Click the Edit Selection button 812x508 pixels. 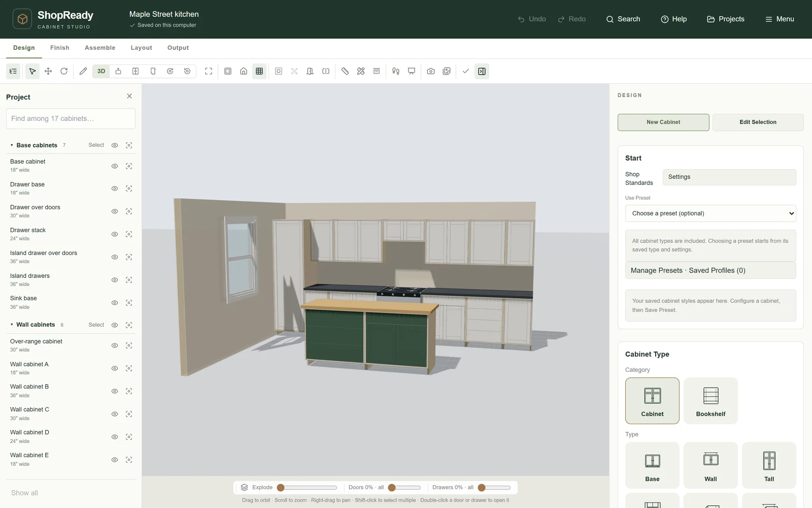pos(758,122)
